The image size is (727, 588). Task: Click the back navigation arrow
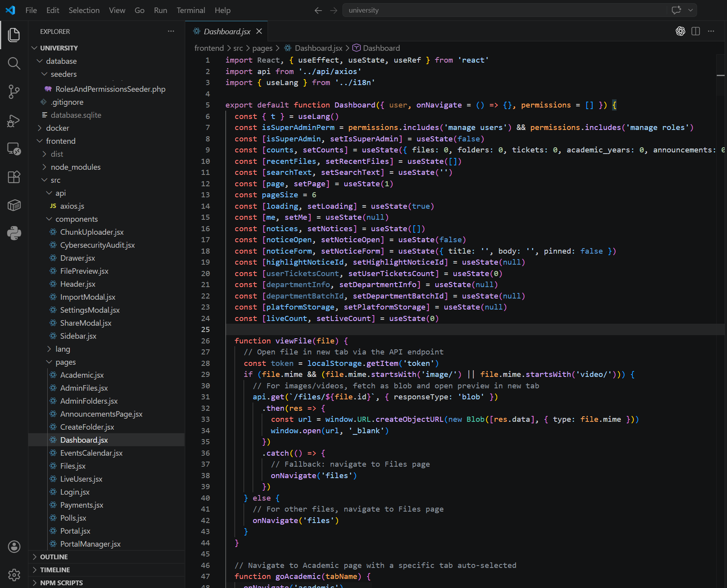pos(318,10)
